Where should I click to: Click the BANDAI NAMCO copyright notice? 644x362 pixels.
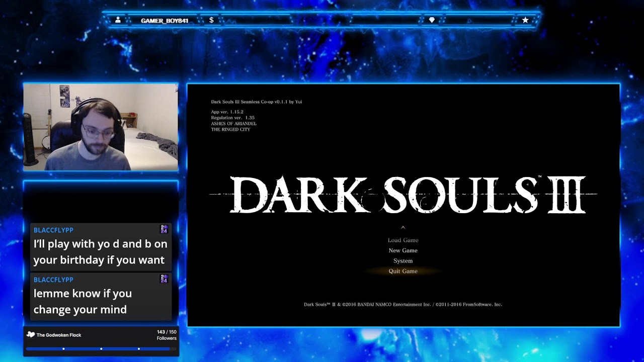[x=403, y=304]
